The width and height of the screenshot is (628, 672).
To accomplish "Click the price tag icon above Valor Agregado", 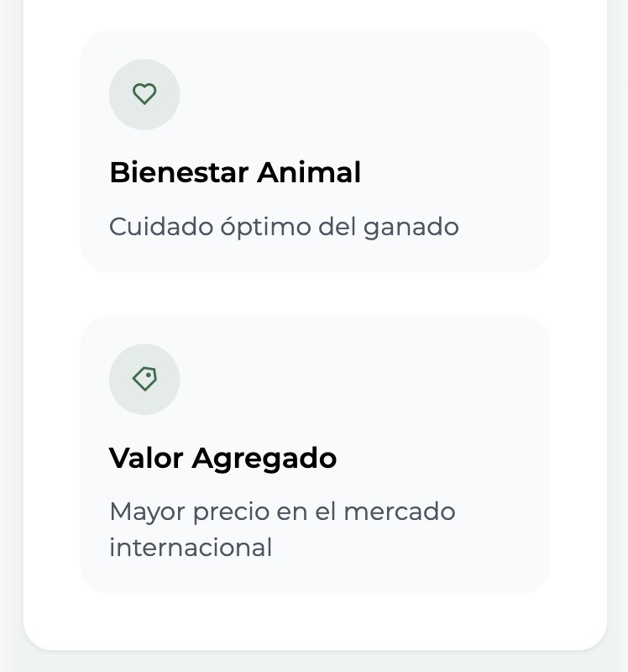I will pos(144,379).
